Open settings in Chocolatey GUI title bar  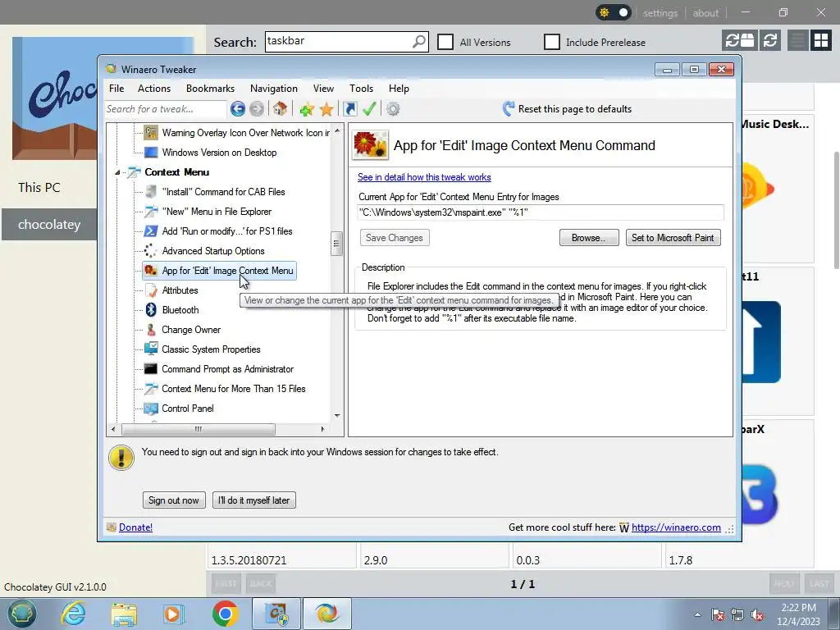pos(660,13)
